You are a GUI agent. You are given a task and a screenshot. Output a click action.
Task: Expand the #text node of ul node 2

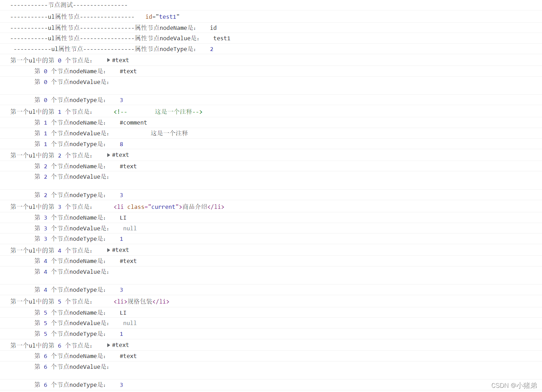coord(109,155)
